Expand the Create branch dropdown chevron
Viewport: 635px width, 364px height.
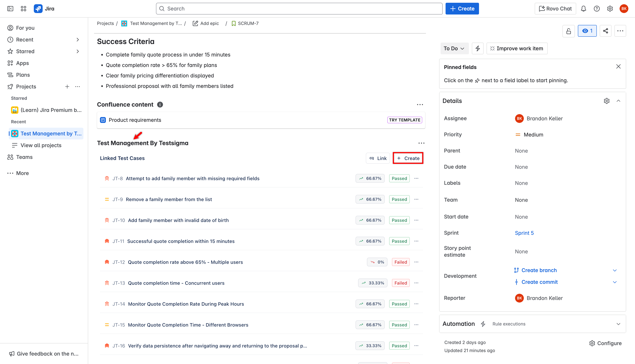point(615,270)
